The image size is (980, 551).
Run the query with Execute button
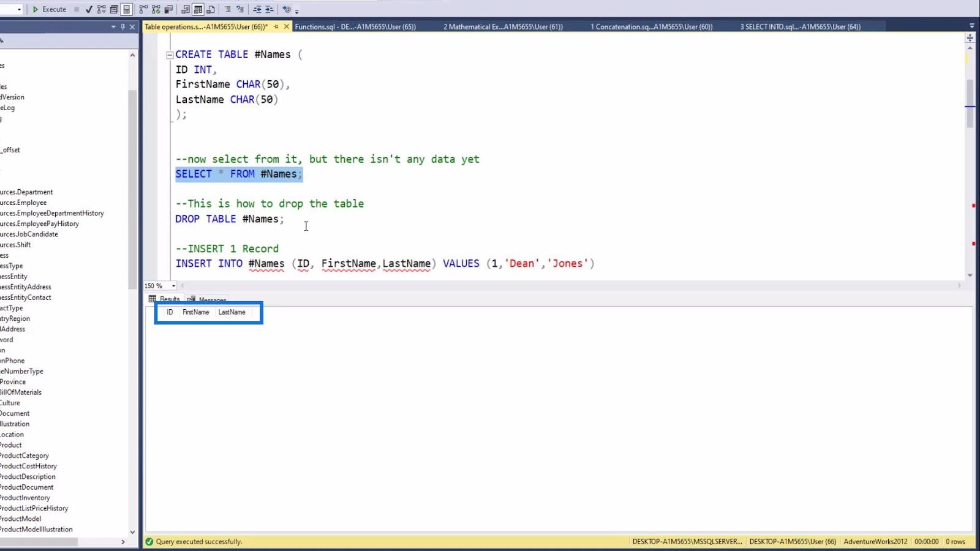coord(49,9)
